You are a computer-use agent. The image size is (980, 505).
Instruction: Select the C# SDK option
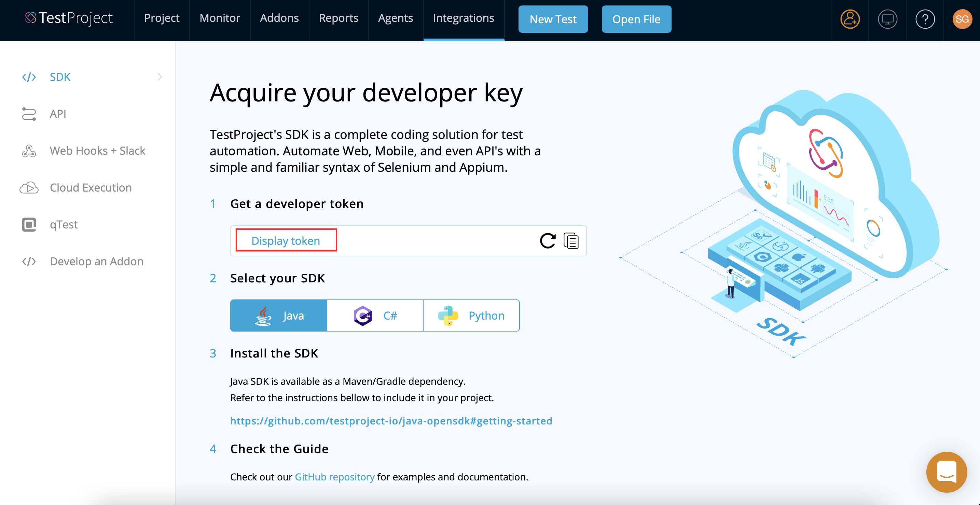tap(375, 315)
